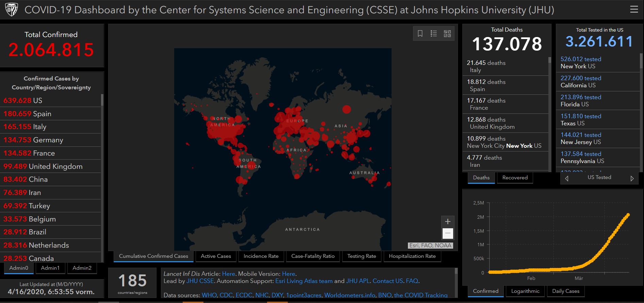Zoom in on the map with plus button
The image size is (644, 303).
448,221
